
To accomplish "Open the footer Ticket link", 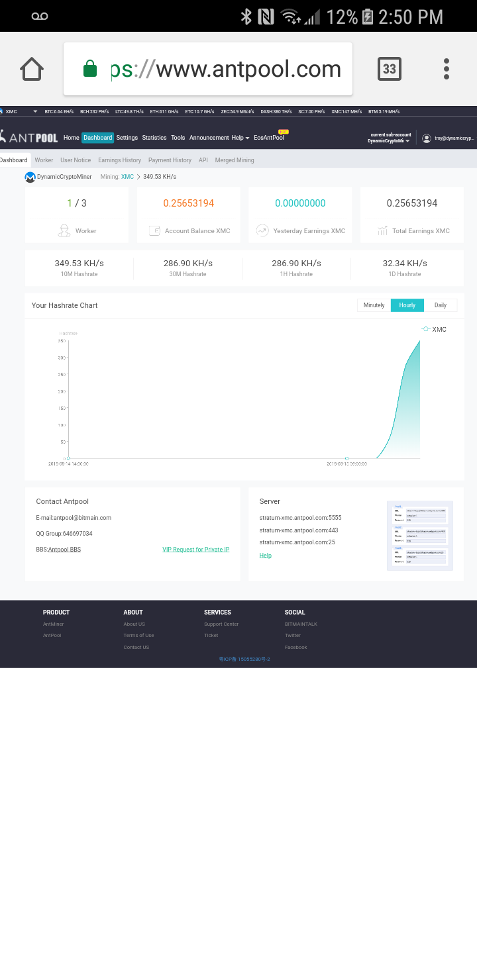I will 211,636.
